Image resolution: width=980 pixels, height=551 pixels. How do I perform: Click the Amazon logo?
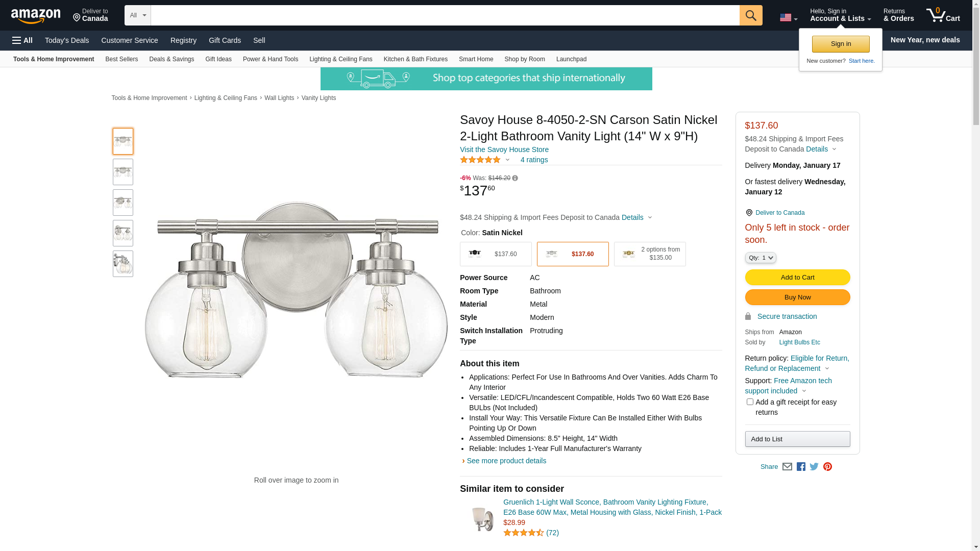coord(36,16)
